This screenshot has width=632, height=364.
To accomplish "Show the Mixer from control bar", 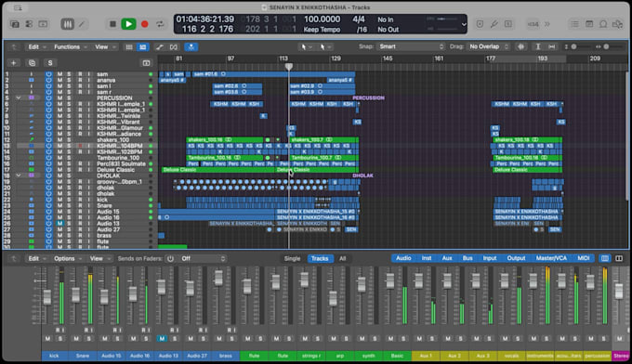I will point(67,24).
